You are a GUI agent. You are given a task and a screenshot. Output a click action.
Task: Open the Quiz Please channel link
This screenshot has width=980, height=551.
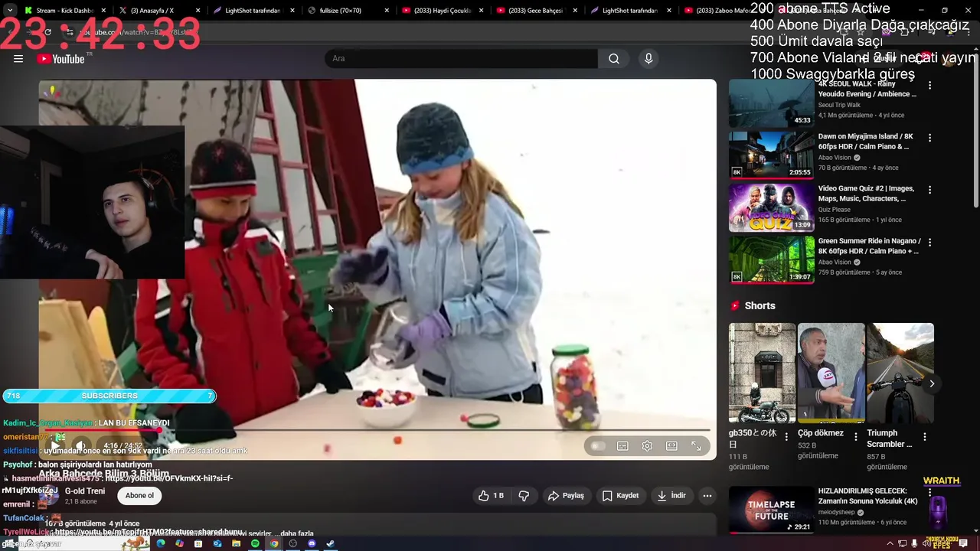pos(834,210)
